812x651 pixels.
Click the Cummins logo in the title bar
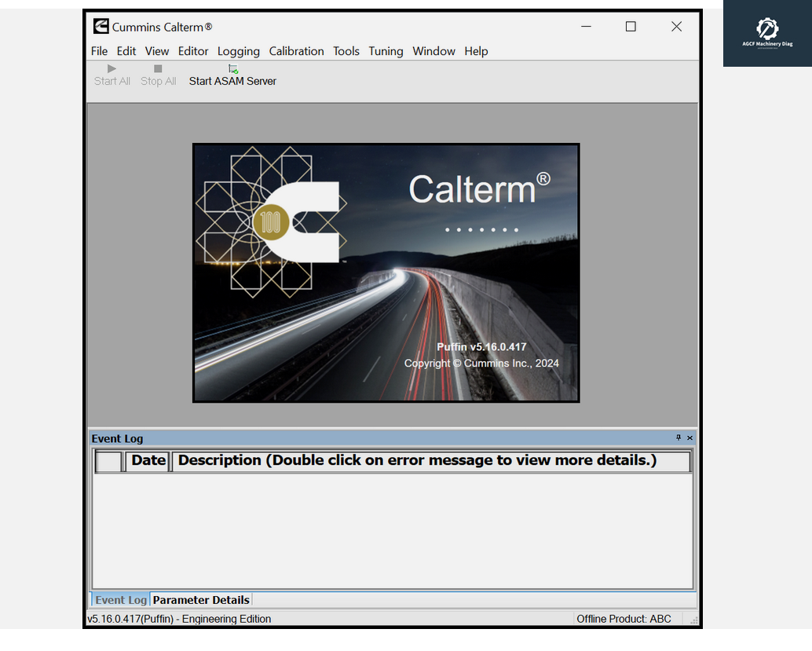click(101, 26)
